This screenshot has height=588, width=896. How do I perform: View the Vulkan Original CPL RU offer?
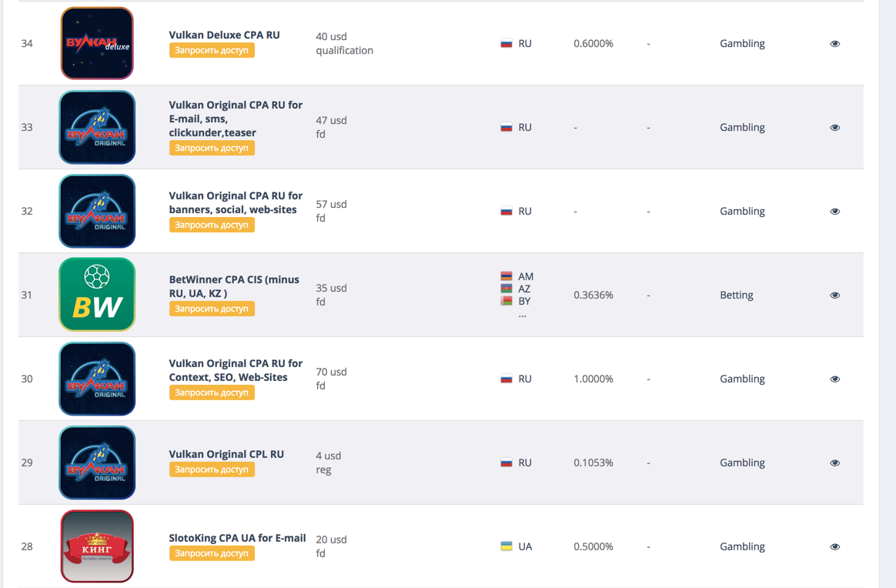834,463
